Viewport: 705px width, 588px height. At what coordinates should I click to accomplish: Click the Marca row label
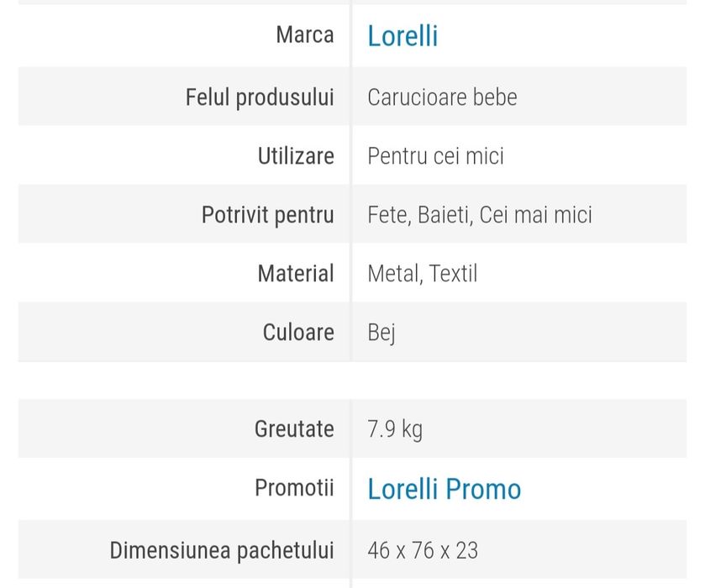click(x=304, y=35)
